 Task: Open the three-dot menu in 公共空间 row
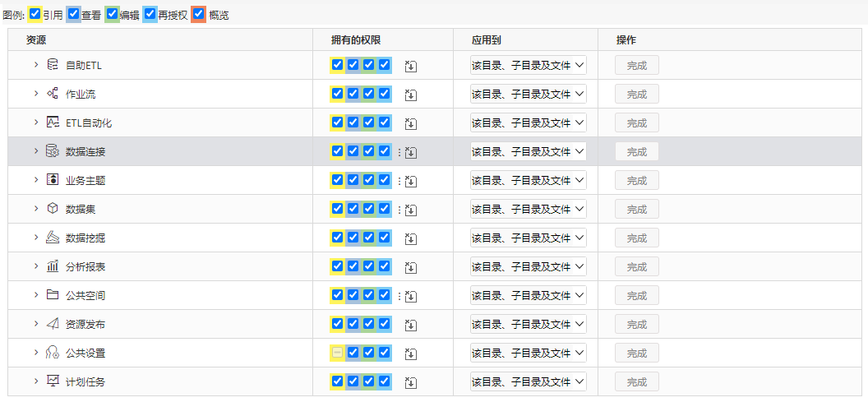399,296
